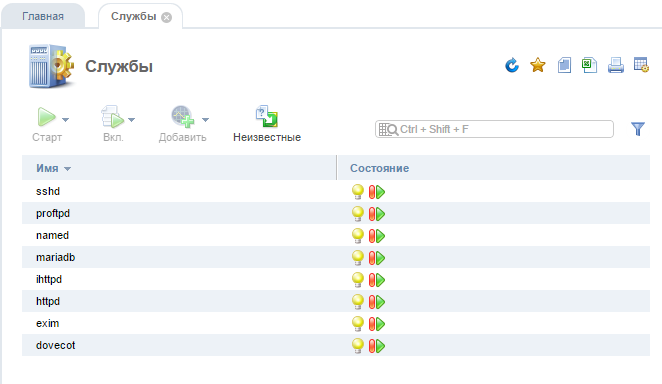Expand the Вкл. dropdown arrow
The height and width of the screenshot is (384, 662).
[131, 120]
